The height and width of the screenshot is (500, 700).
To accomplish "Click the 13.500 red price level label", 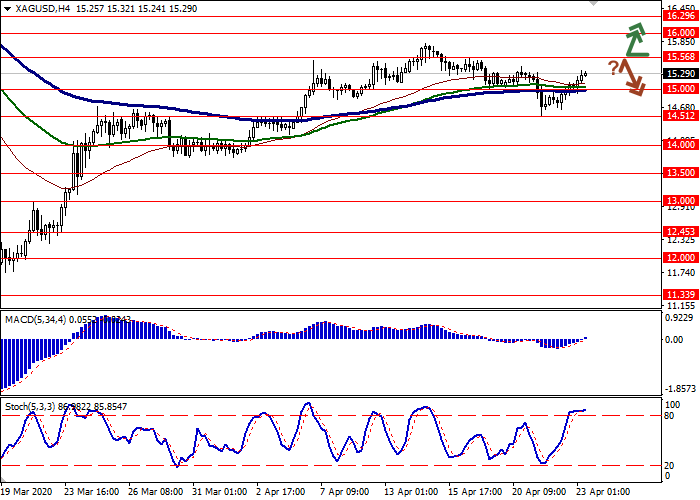I will tap(680, 173).
